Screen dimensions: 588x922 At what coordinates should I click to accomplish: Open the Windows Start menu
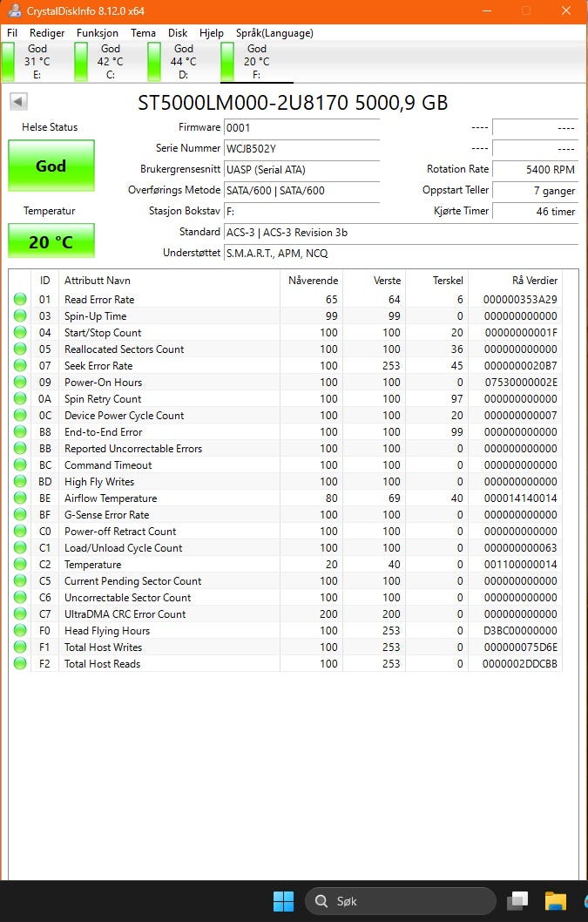(283, 901)
